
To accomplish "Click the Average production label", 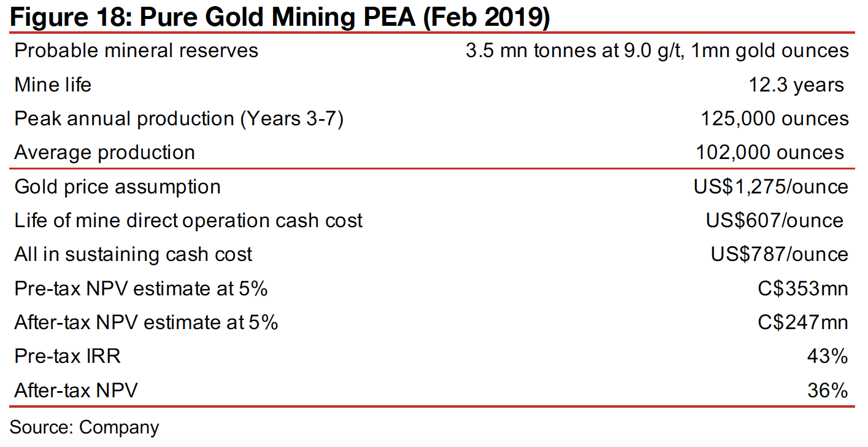I will click(x=104, y=152).
